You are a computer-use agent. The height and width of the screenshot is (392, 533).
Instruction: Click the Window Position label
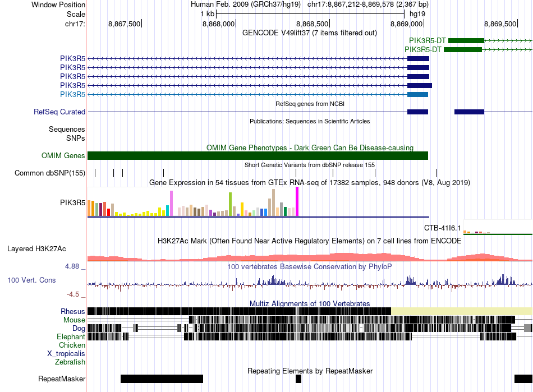tap(58, 4)
